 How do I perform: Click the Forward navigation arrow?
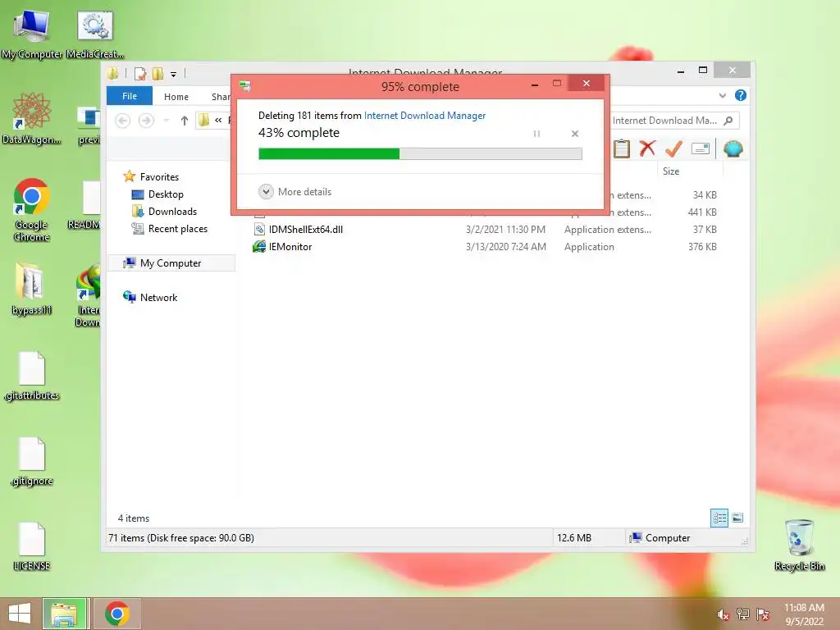point(146,121)
